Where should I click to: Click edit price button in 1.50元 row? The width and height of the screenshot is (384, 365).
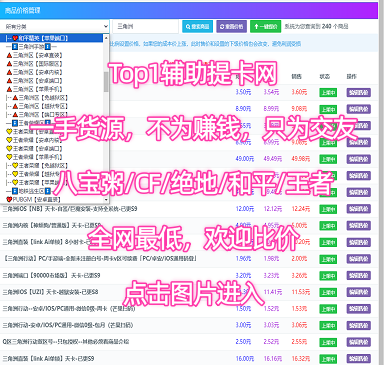coord(359,309)
